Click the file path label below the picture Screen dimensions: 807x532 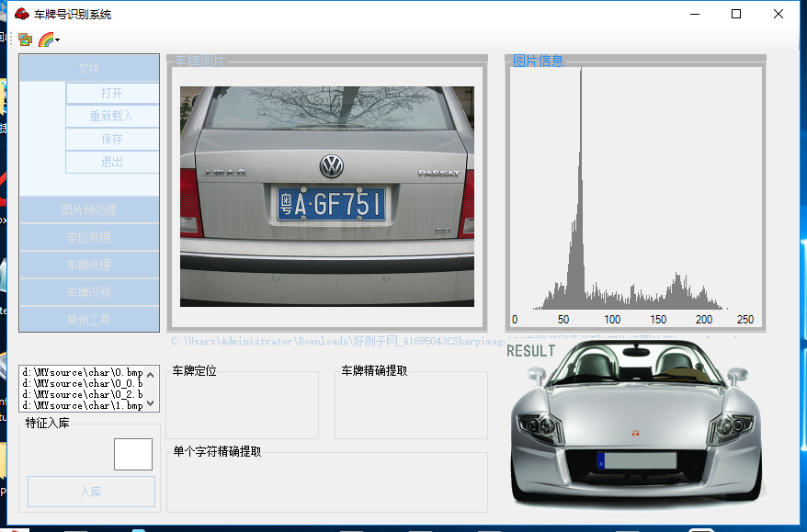(337, 341)
